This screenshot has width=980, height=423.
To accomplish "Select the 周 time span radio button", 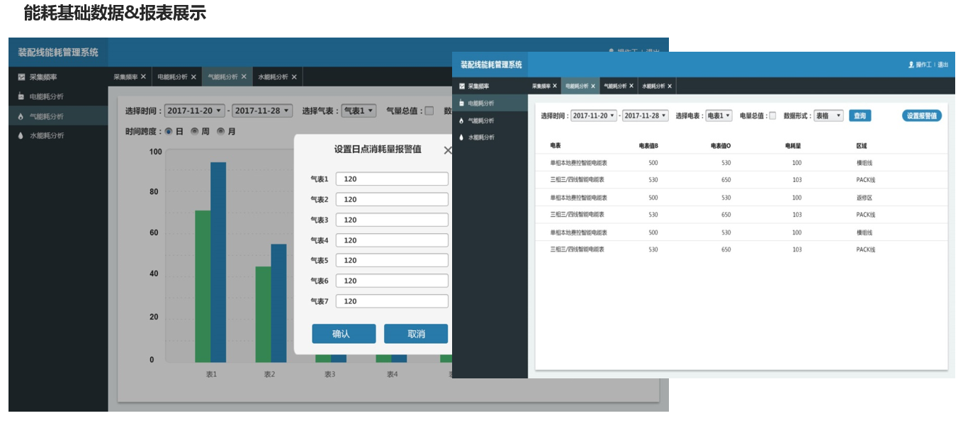I will coord(194,132).
